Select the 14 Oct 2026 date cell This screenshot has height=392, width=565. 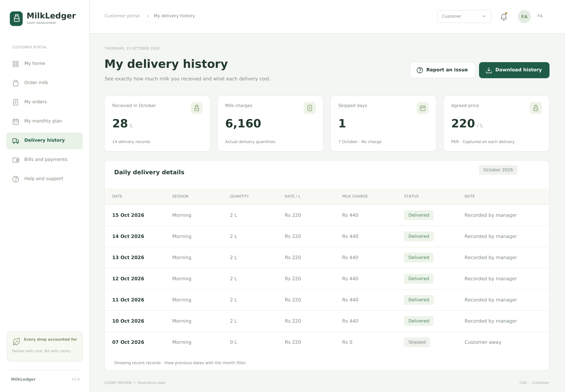pos(128,236)
